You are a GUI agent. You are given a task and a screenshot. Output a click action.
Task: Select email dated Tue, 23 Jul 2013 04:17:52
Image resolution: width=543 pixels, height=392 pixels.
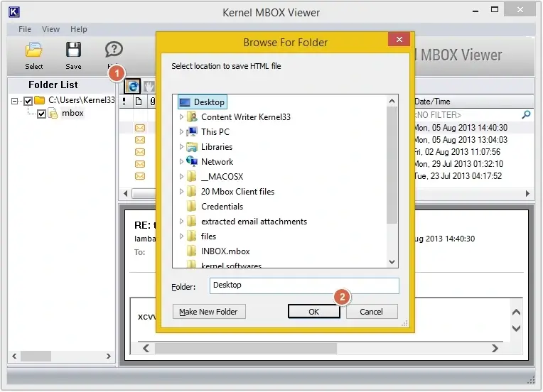click(458, 176)
